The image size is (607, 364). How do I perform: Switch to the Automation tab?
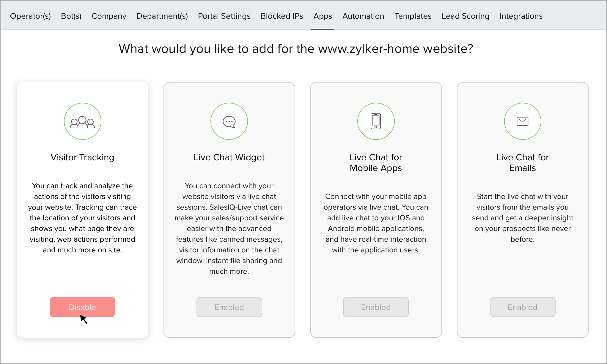point(363,16)
